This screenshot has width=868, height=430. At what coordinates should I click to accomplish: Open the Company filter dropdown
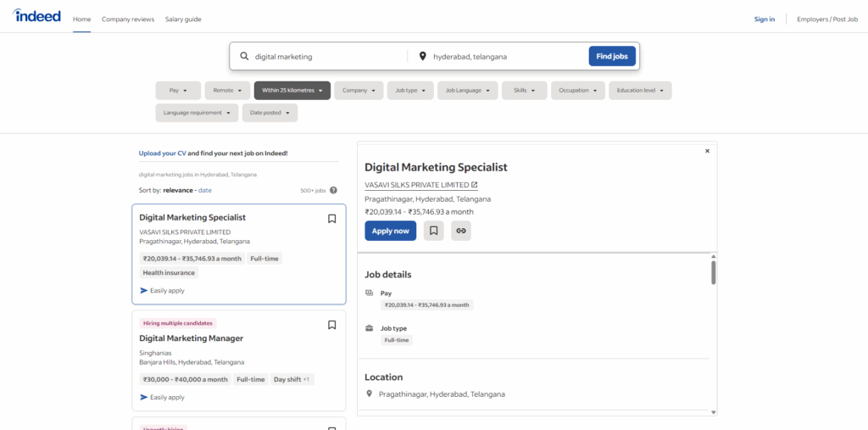(x=359, y=90)
